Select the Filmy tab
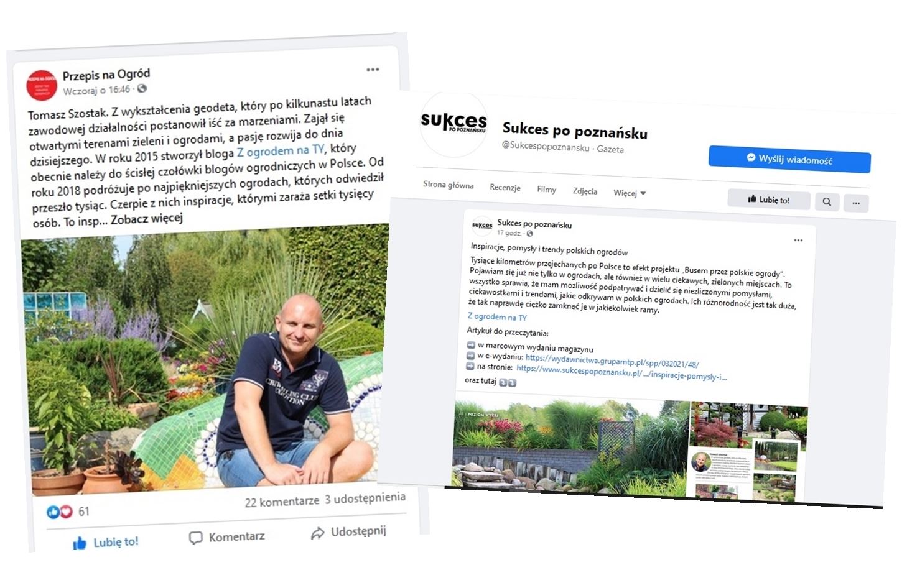 [x=546, y=190]
